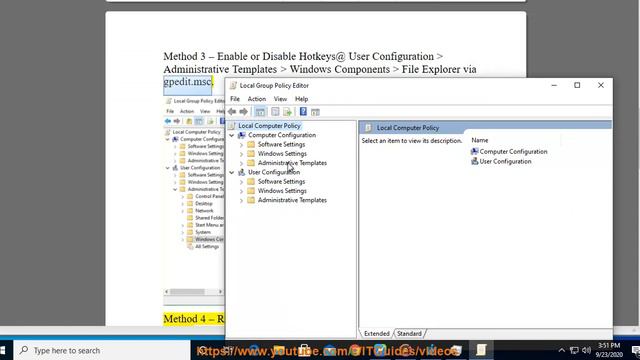Click the Method 4 heading in the document
The height and width of the screenshot is (360, 640).
[193, 319]
